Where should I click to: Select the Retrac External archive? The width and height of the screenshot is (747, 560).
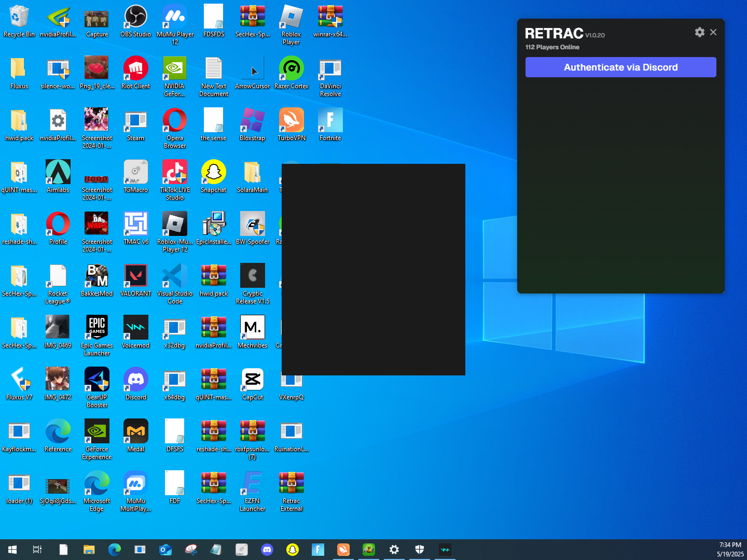click(x=292, y=492)
